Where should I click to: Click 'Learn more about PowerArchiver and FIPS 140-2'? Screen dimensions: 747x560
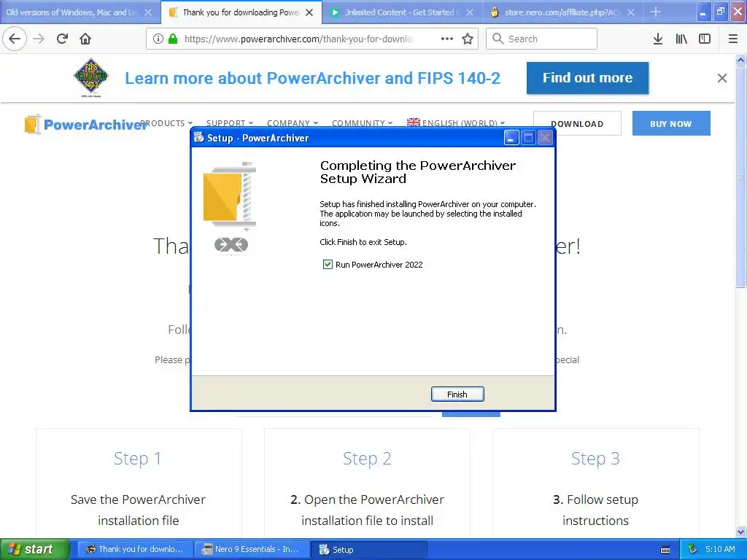[312, 78]
